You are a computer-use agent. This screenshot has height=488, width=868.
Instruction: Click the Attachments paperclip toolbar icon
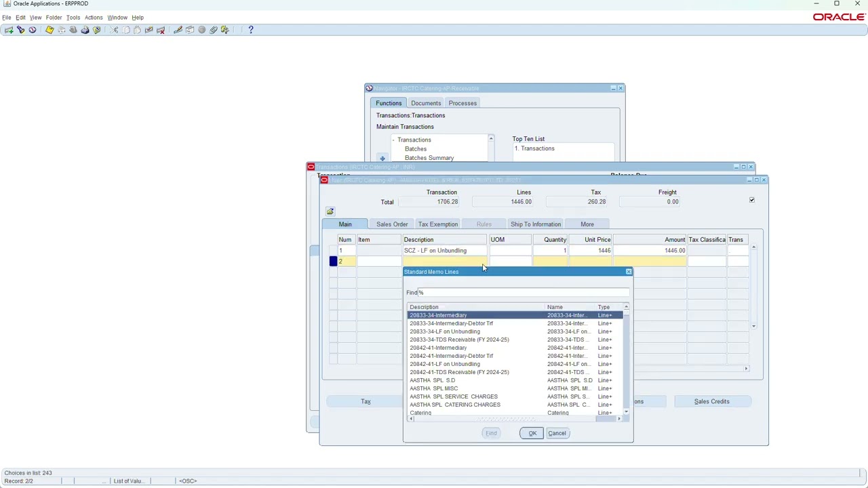213,30
